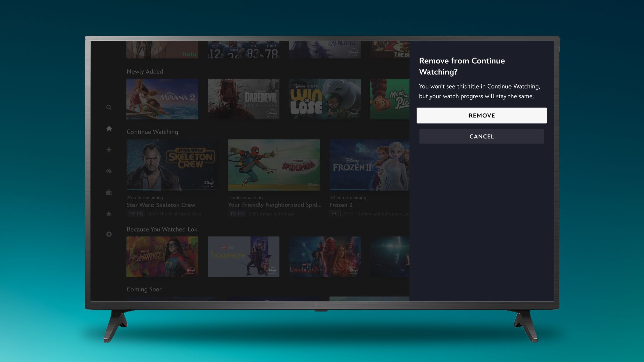This screenshot has height=362, width=644.
Task: Select the Continue Watching section header
Action: click(x=152, y=132)
